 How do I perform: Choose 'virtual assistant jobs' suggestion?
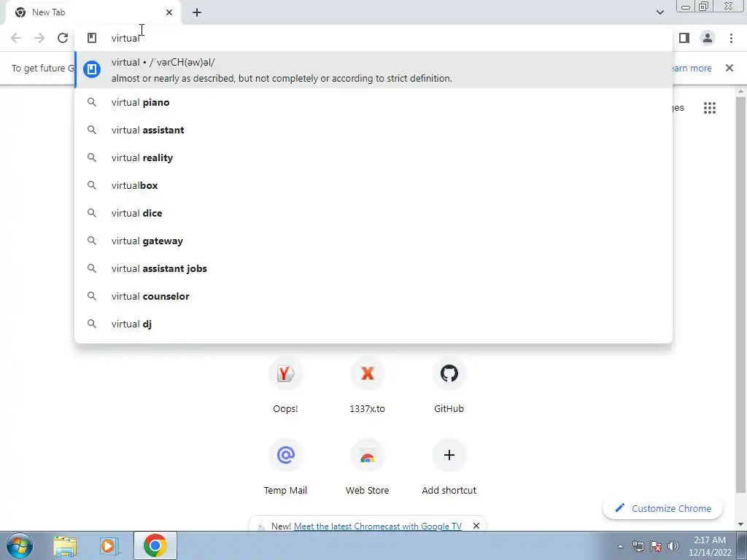pyautogui.click(x=373, y=268)
